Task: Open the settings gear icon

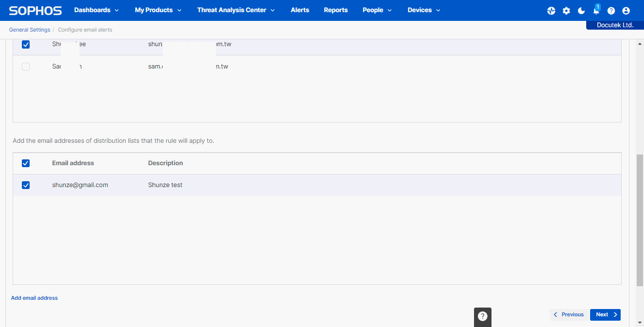Action: pos(566,11)
